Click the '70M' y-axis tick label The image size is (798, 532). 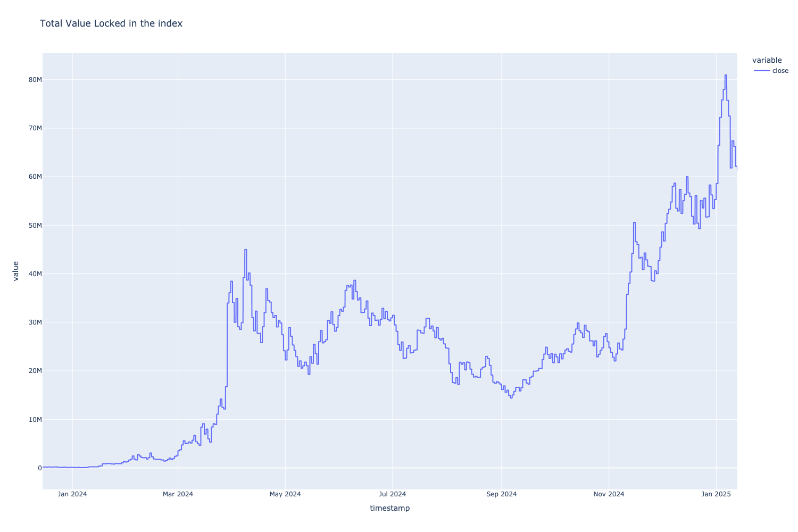coord(35,128)
